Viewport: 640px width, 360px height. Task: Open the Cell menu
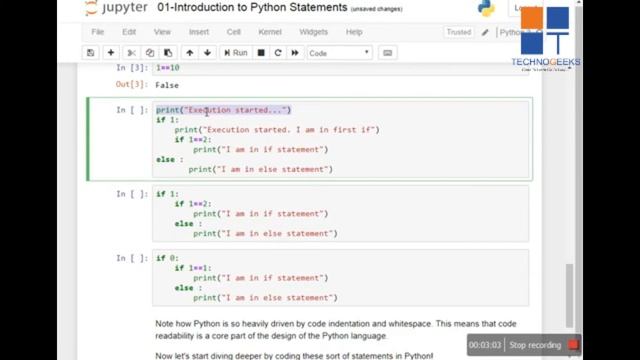[x=233, y=32]
